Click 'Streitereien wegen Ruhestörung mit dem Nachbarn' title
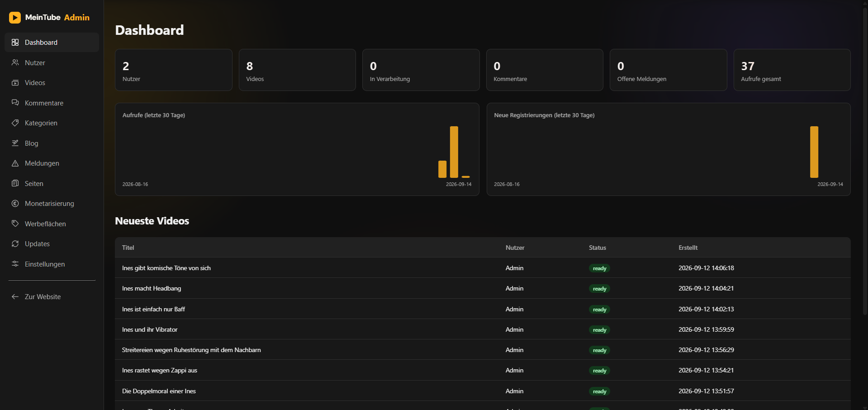Screen dimensions: 868x410 pyautogui.click(x=191, y=350)
